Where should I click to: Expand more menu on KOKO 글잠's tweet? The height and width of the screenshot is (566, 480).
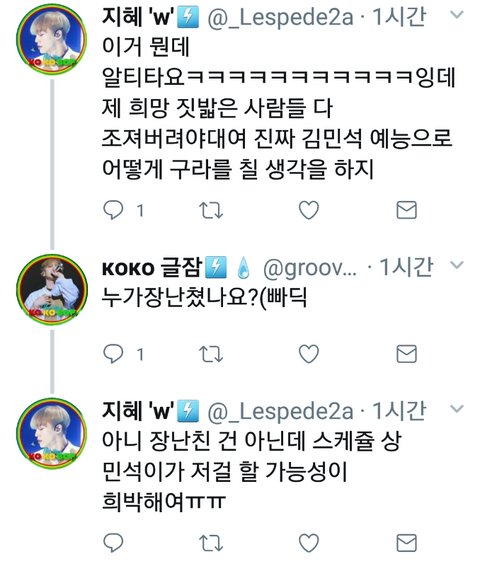(457, 265)
